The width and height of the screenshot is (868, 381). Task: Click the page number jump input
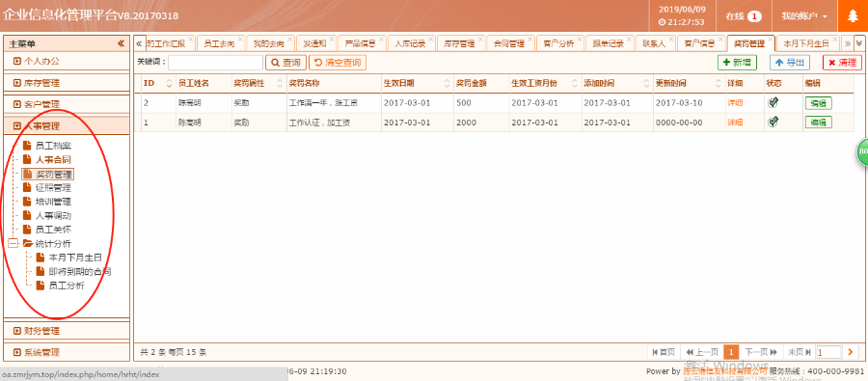coord(828,352)
